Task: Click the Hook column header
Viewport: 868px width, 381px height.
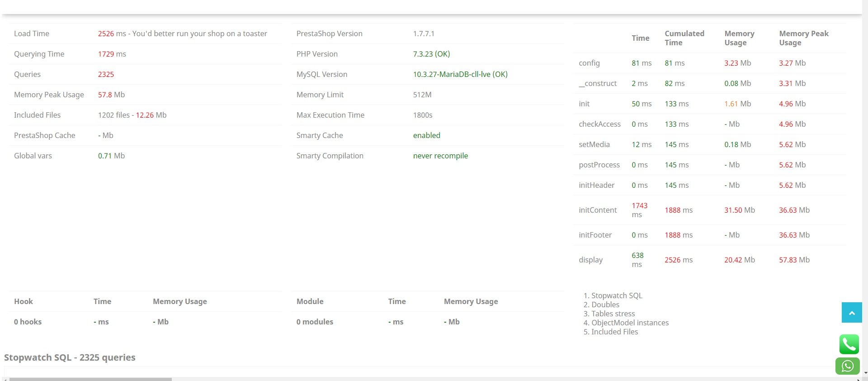Action: click(x=24, y=301)
